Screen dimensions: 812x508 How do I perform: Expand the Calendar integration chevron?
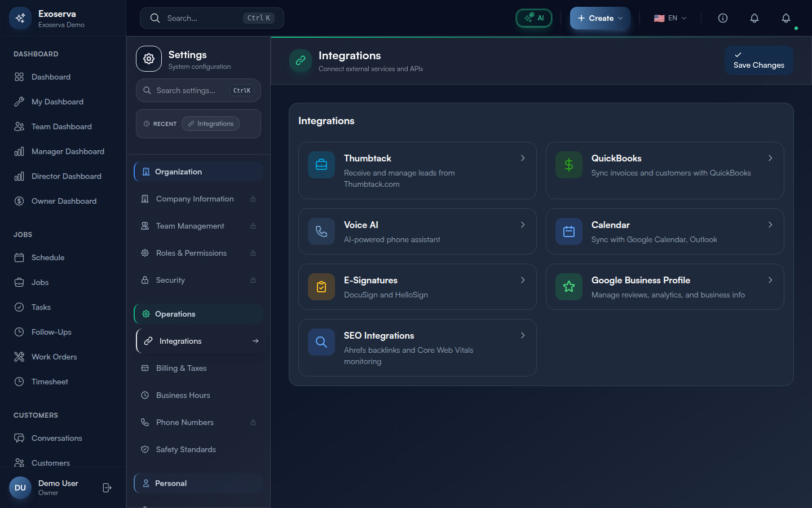pos(770,225)
